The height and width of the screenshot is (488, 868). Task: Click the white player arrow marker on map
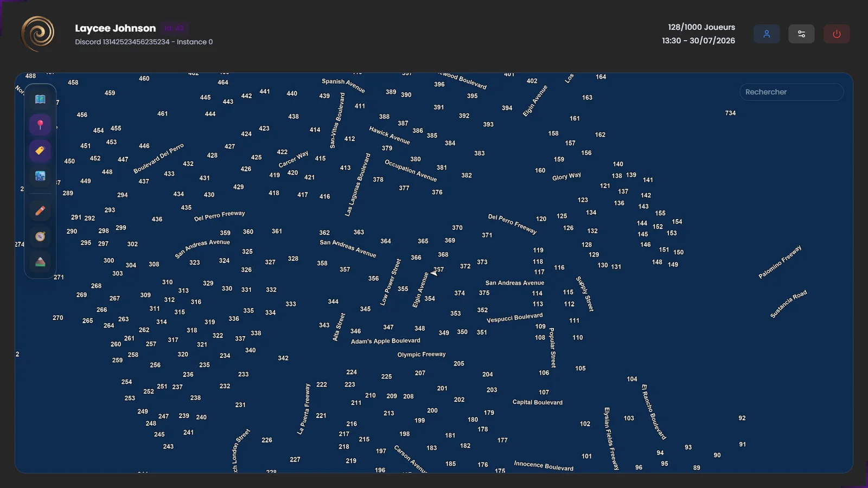434,273
